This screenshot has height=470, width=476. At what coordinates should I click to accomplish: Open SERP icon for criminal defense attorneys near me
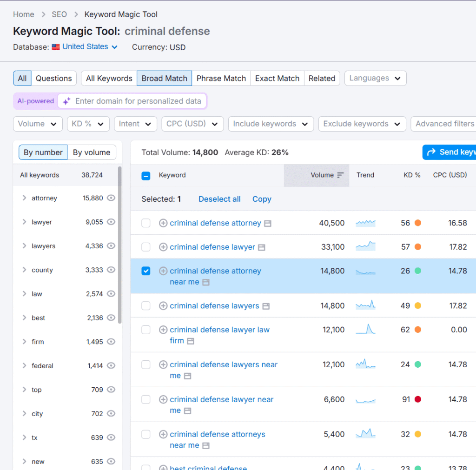[x=206, y=446]
